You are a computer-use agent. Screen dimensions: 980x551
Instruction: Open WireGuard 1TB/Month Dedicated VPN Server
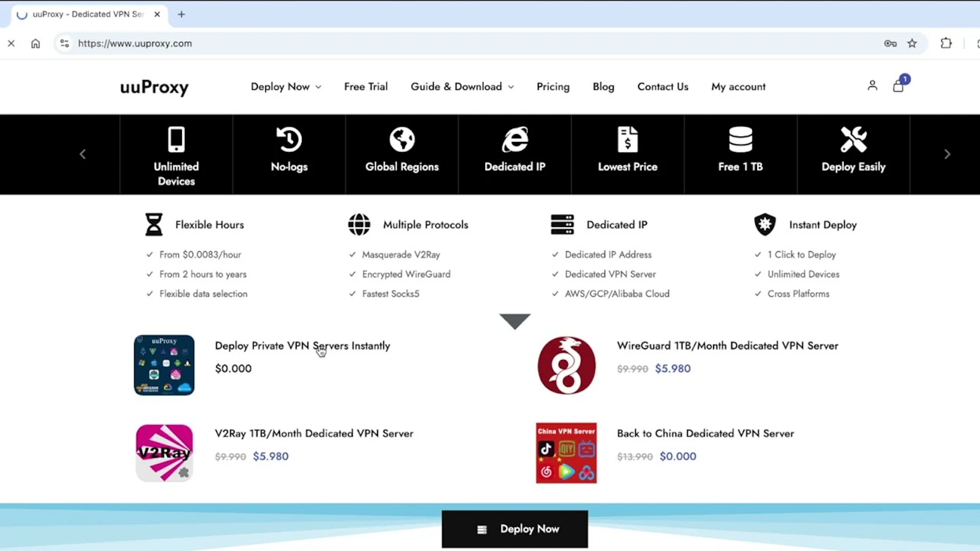click(728, 346)
